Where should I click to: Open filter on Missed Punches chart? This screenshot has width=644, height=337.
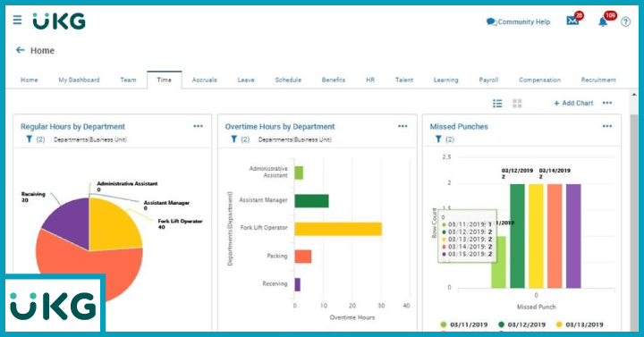coord(438,139)
